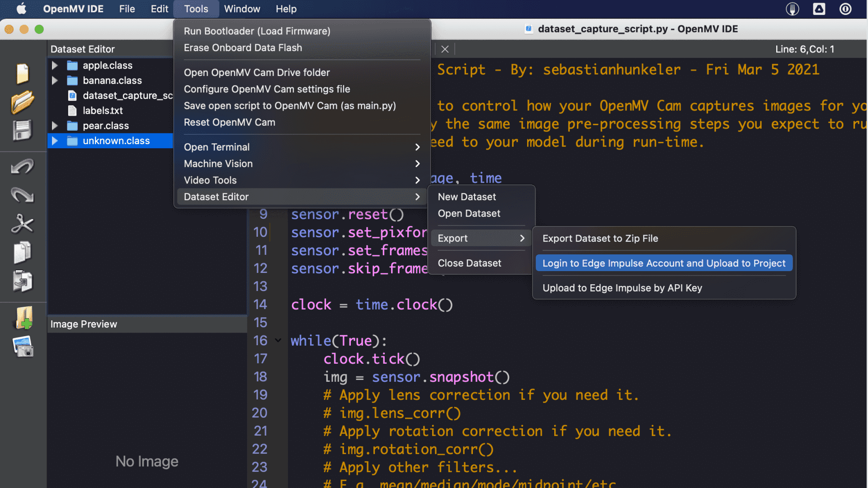Image resolution: width=868 pixels, height=488 pixels.
Task: Click the Cut scissors icon
Action: click(x=22, y=224)
